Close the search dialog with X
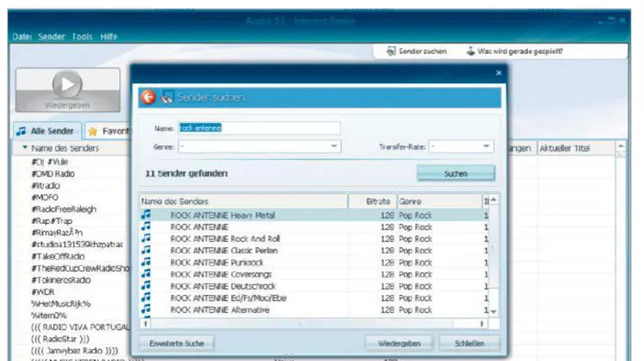Image resolution: width=644 pixels, height=361 pixels. pos(499,73)
